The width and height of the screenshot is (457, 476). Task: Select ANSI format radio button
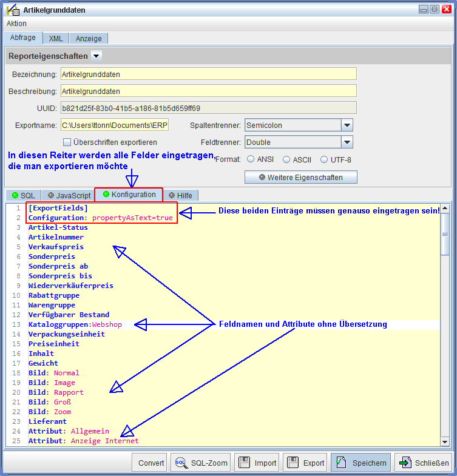[x=250, y=159]
